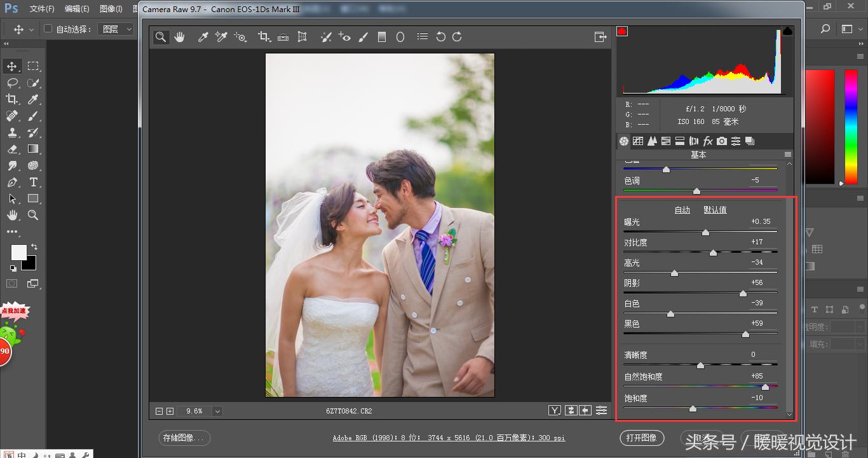Click the 曝光 exposure slider handle
This screenshot has width=868, height=458.
[705, 233]
